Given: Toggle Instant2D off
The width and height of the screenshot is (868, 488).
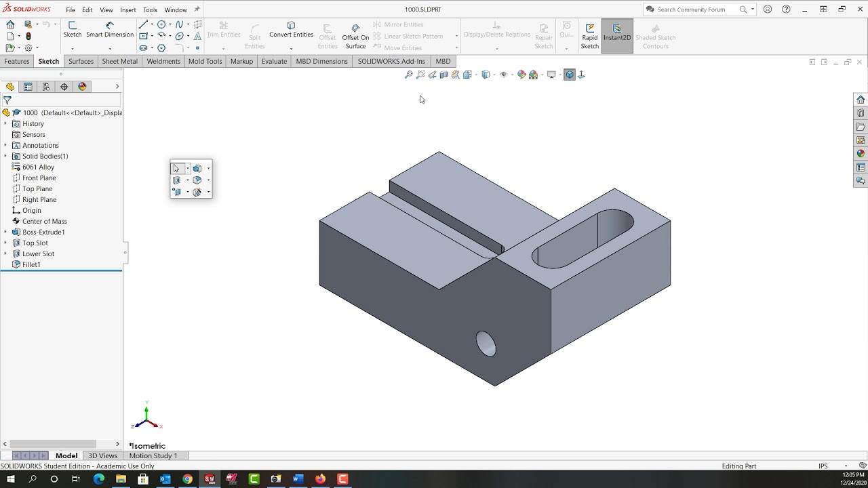Looking at the screenshot, I should coord(616,36).
